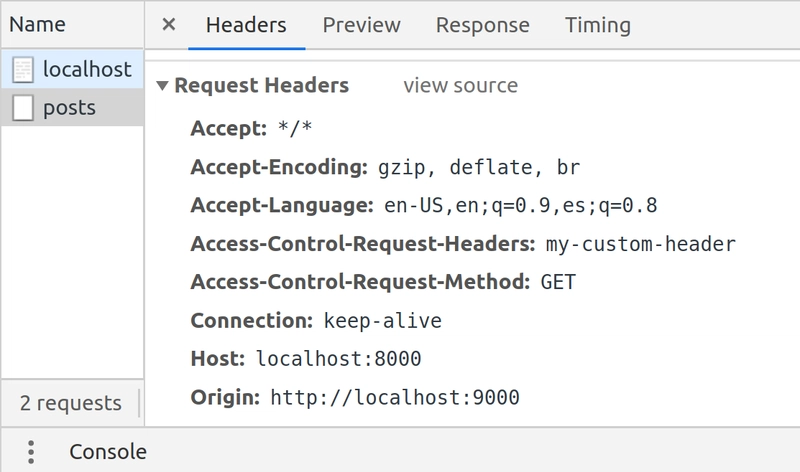Close the request details panel
This screenshot has width=800, height=472.
tap(168, 24)
